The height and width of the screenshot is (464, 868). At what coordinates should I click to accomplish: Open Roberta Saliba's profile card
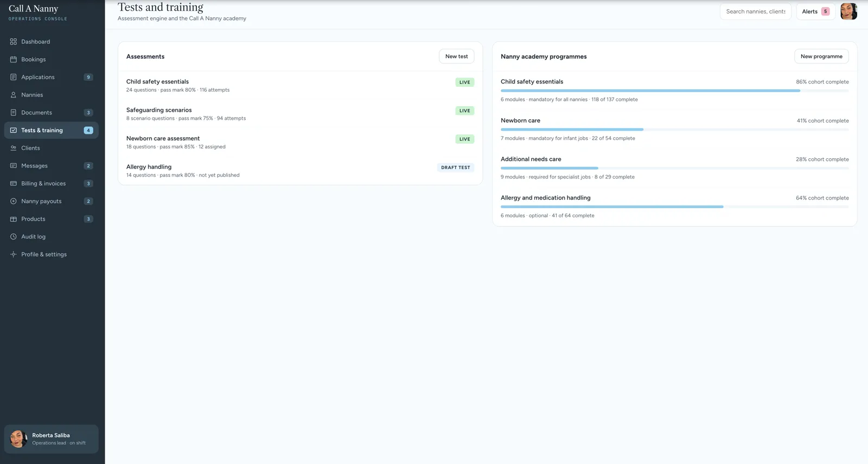52,439
